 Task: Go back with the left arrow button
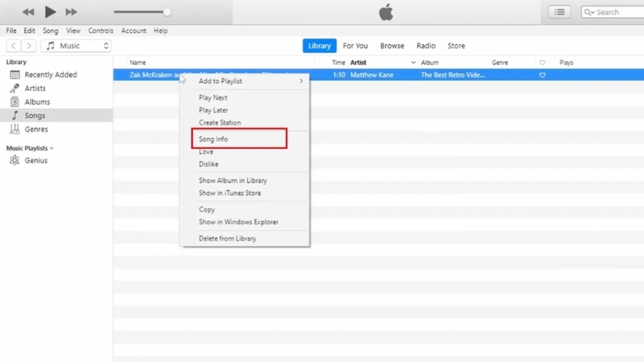pos(14,46)
